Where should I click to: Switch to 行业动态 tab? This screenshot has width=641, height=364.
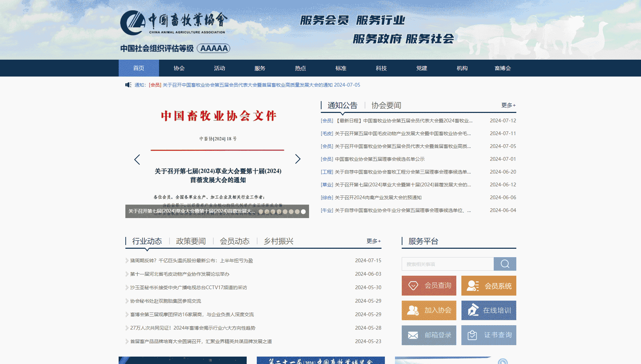pyautogui.click(x=147, y=241)
